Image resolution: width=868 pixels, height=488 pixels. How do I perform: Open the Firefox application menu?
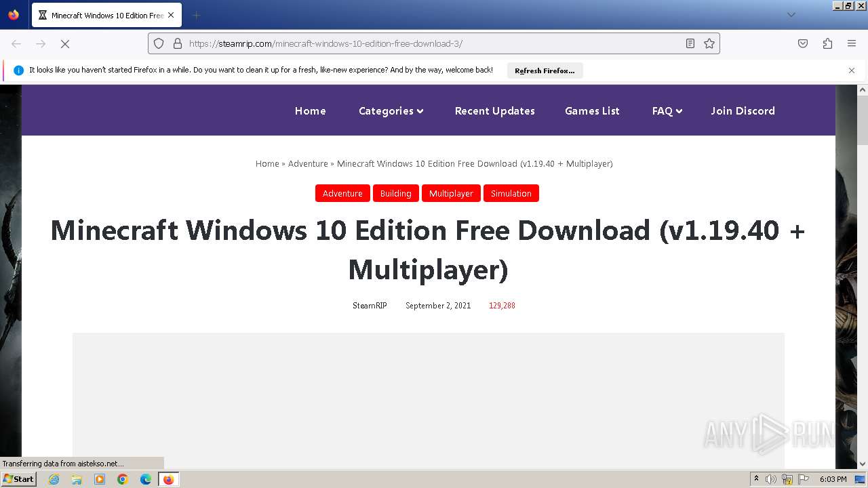(852, 43)
